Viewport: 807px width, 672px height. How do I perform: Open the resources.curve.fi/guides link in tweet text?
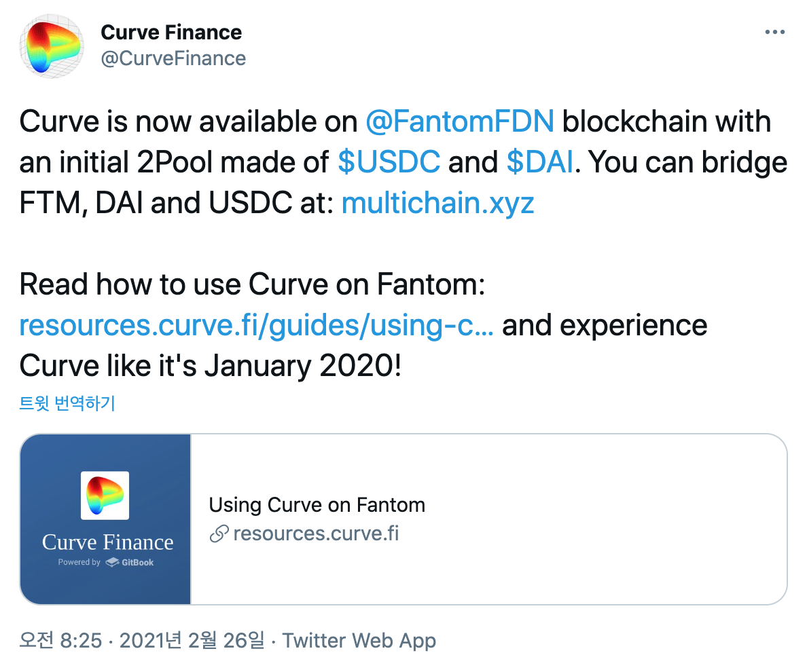[257, 325]
